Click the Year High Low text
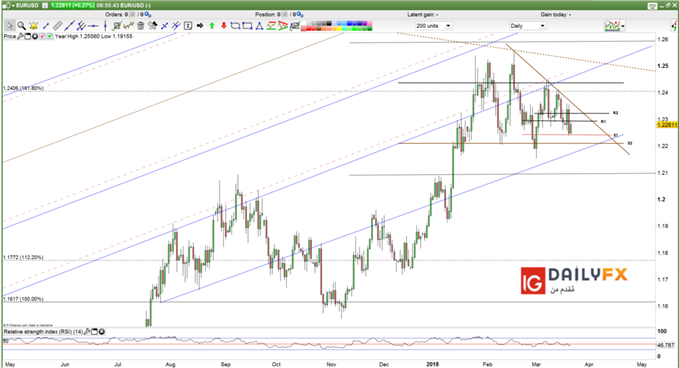 coord(94,36)
